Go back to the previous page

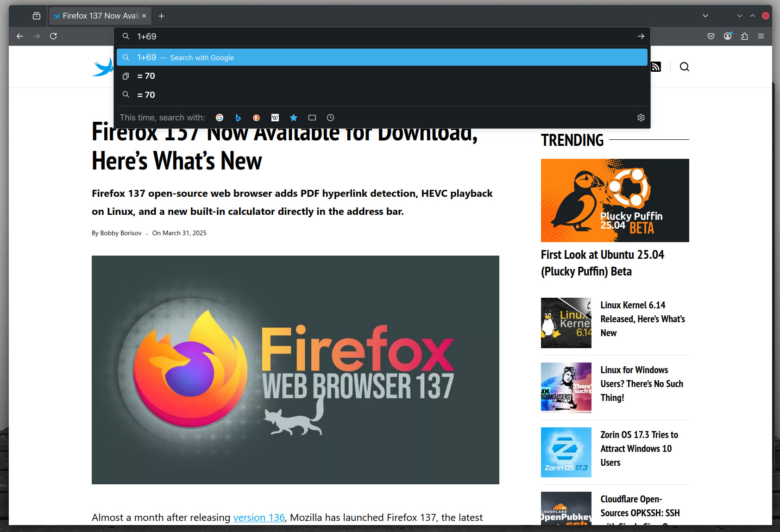click(20, 36)
